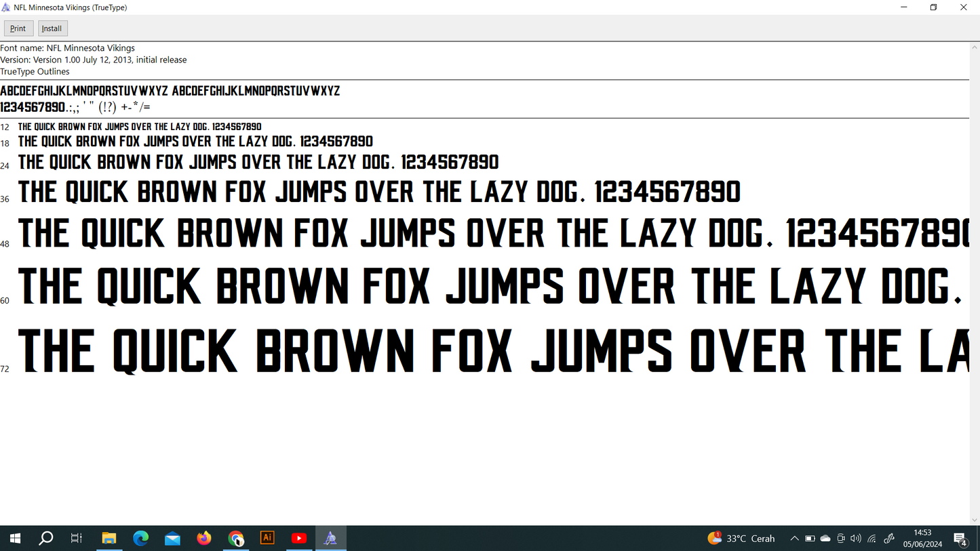Launch File Explorer from taskbar
Image resolution: width=980 pixels, height=551 pixels.
point(109,538)
